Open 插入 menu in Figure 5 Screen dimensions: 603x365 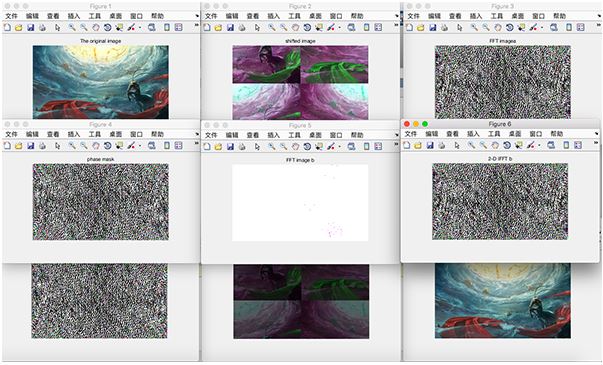point(273,135)
